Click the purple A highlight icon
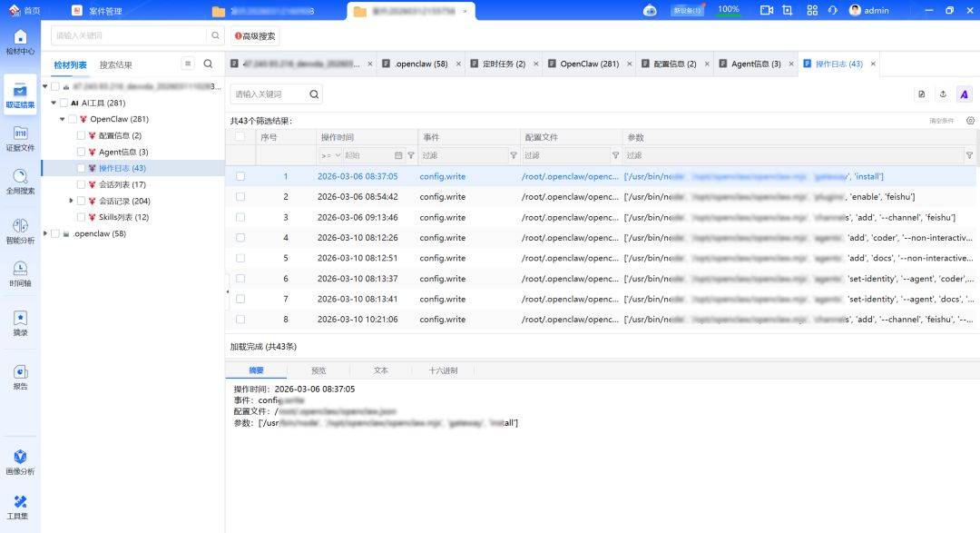 [964, 94]
